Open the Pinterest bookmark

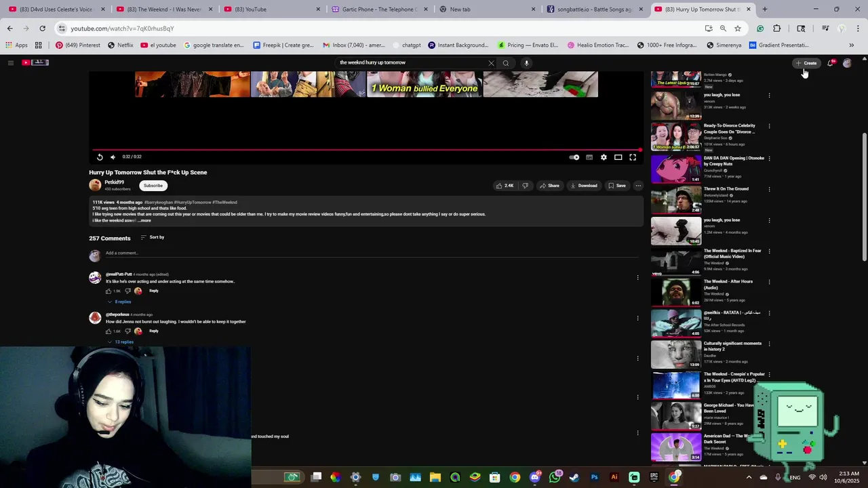click(78, 45)
